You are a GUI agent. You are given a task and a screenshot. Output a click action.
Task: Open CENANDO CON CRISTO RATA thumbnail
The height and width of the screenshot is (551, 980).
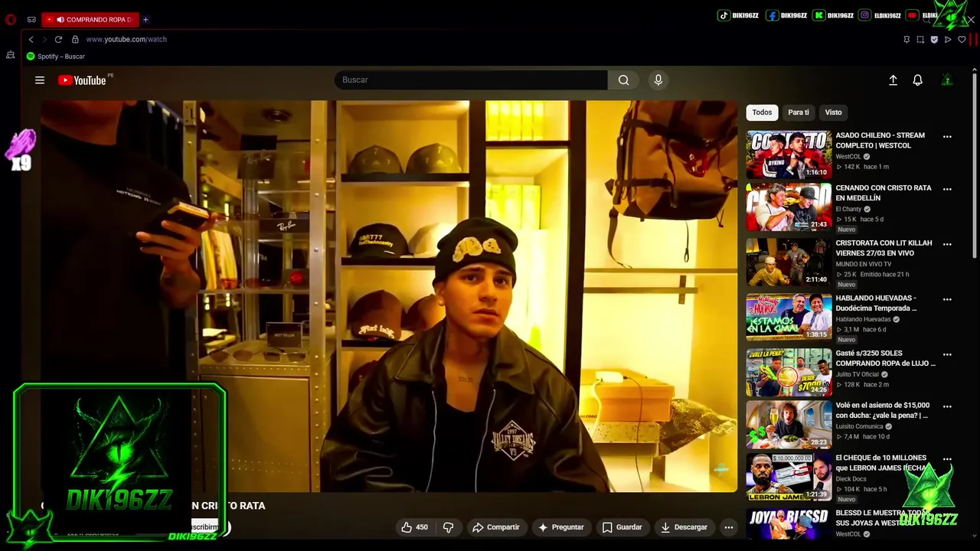(x=789, y=207)
